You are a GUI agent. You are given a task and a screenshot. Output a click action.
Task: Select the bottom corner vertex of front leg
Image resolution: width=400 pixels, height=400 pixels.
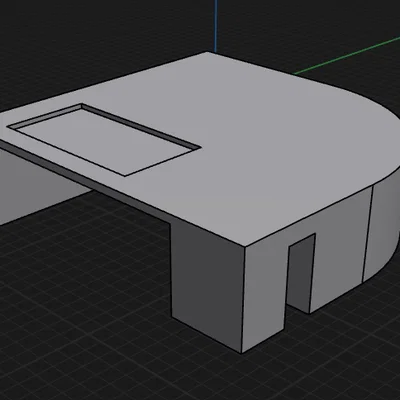click(x=242, y=353)
